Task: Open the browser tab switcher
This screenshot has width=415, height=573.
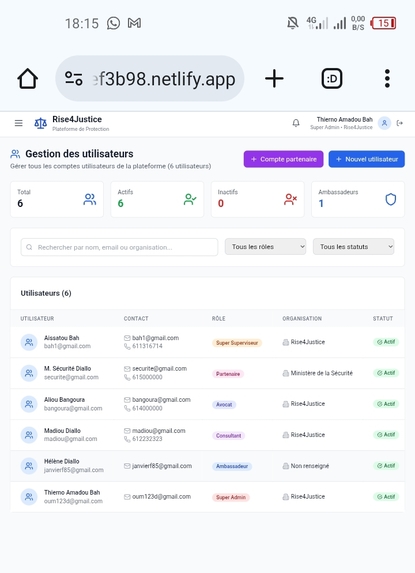Action: [x=332, y=79]
